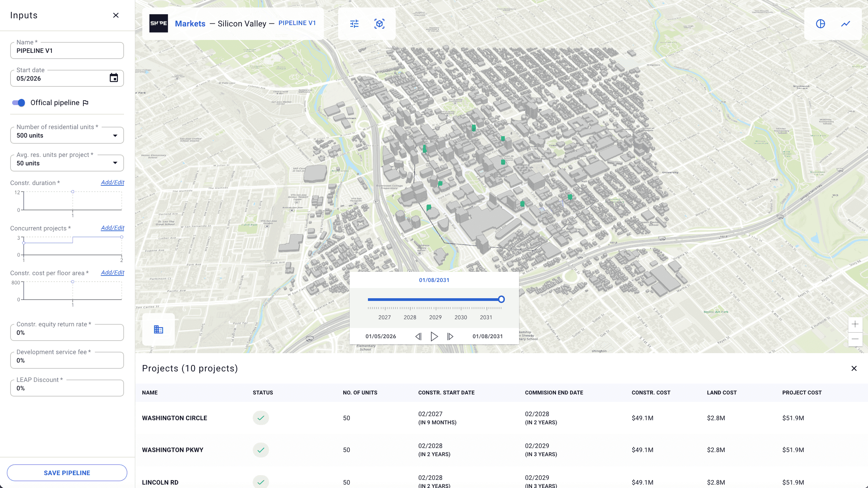Open the inputs tuning sliders icon
This screenshot has height=488, width=868.
[354, 24]
